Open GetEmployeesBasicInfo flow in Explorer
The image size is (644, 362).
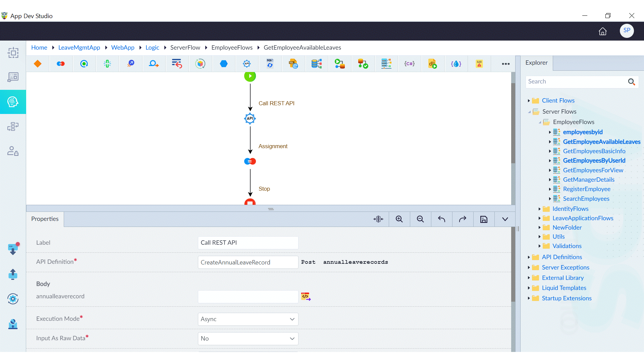pyautogui.click(x=594, y=151)
